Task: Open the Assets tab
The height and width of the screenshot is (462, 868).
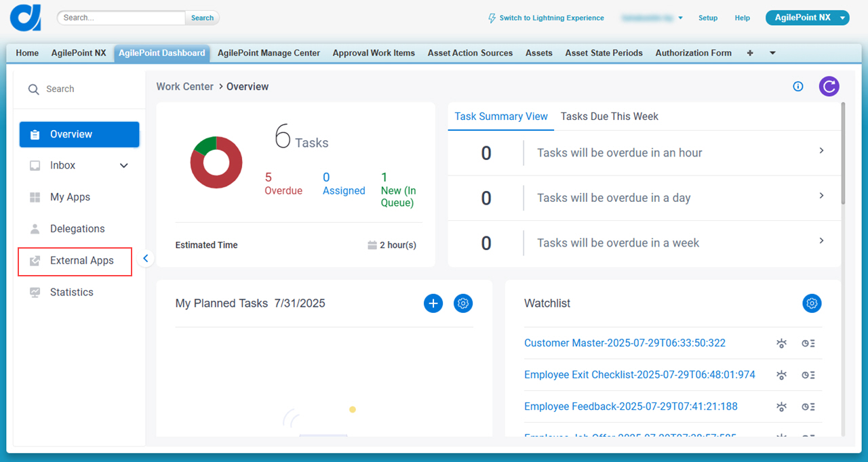Action: click(539, 53)
